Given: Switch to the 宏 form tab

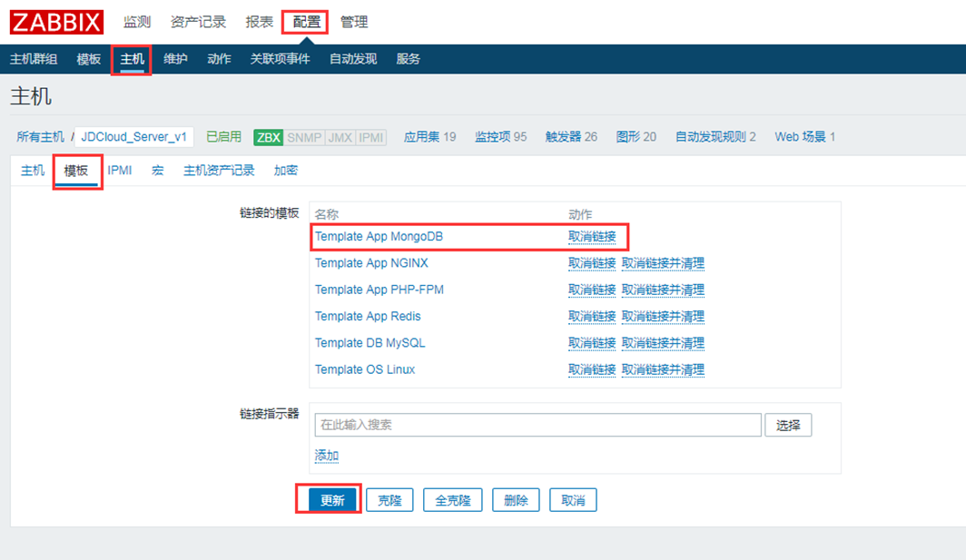Looking at the screenshot, I should coord(158,171).
